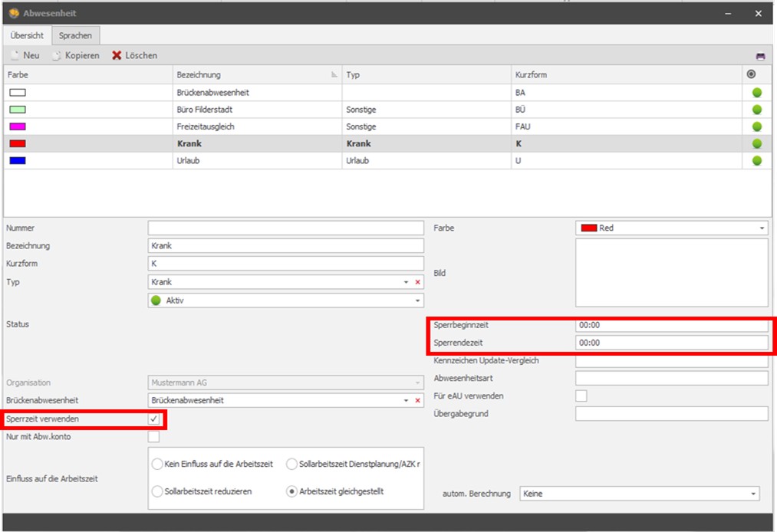
Task: Click the Kopieren toolbar button
Action: [76, 55]
